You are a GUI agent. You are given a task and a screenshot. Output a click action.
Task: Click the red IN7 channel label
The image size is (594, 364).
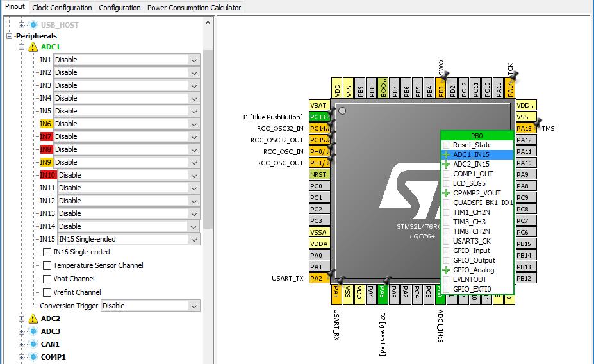coord(46,136)
